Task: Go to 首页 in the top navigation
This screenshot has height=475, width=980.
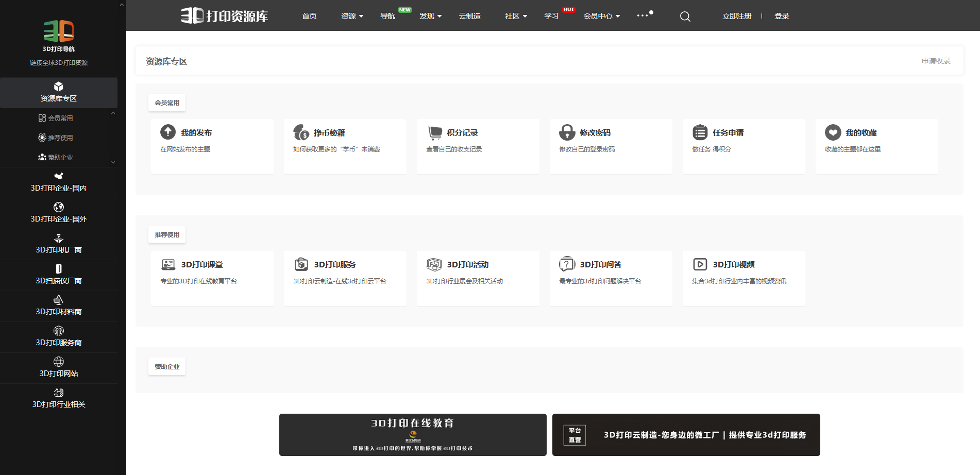Action: [x=309, y=16]
